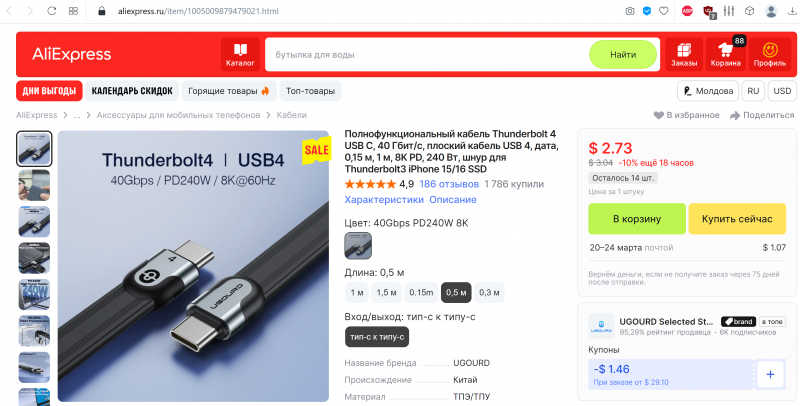Open the USD currency selector
Image resolution: width=800 pixels, height=406 pixels.
tap(782, 91)
